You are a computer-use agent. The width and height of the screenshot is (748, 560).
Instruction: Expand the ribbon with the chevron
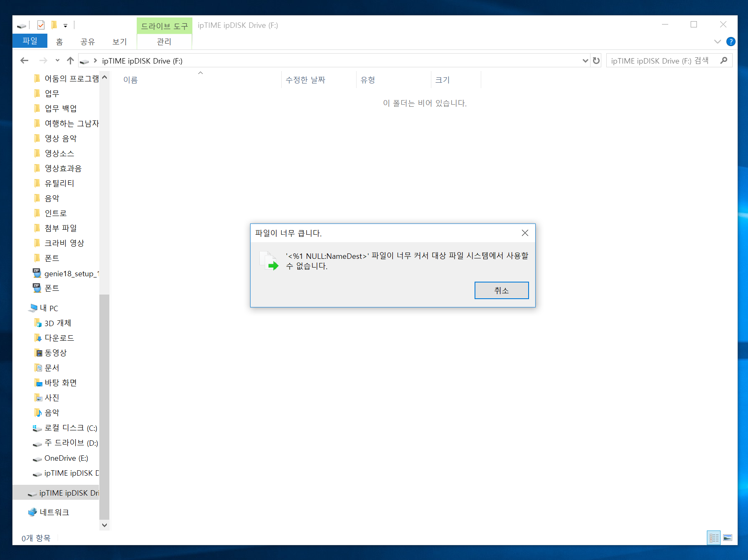pos(717,42)
